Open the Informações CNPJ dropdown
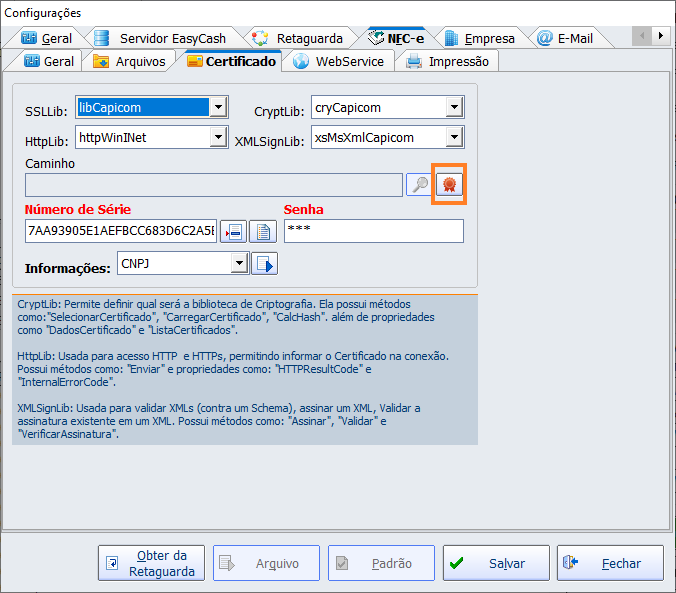The height and width of the screenshot is (593, 676). click(x=239, y=264)
